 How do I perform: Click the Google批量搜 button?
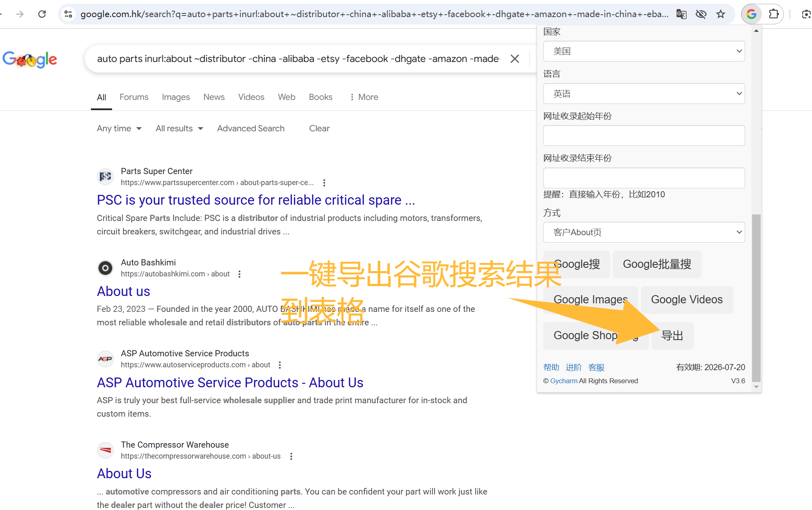point(657,264)
